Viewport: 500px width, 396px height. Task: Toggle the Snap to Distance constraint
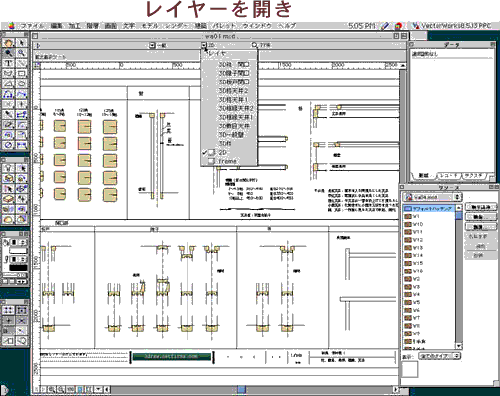tap(22, 331)
